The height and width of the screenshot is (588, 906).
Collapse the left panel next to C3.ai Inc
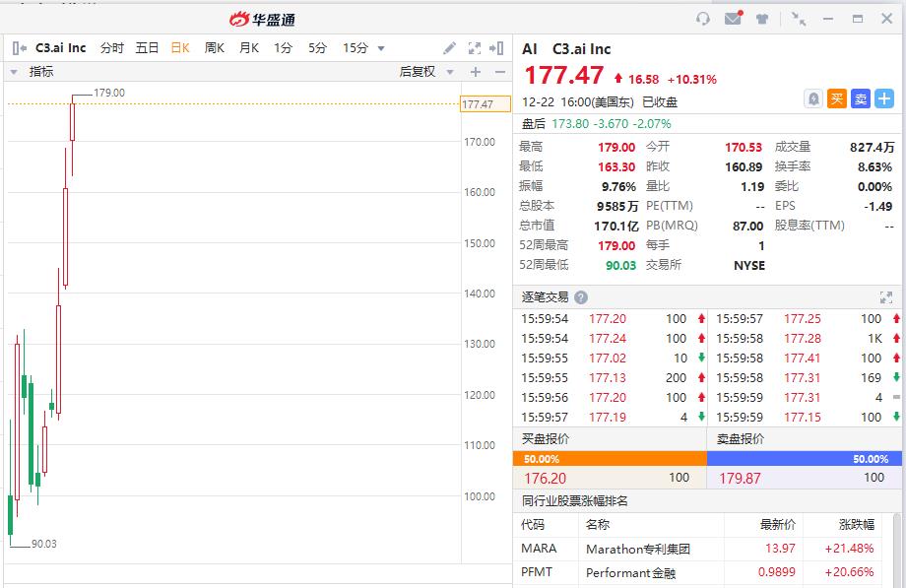(x=19, y=48)
